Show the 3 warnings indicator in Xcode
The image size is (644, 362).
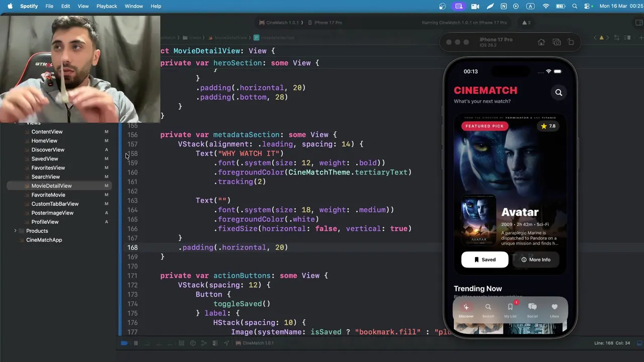coord(526,23)
